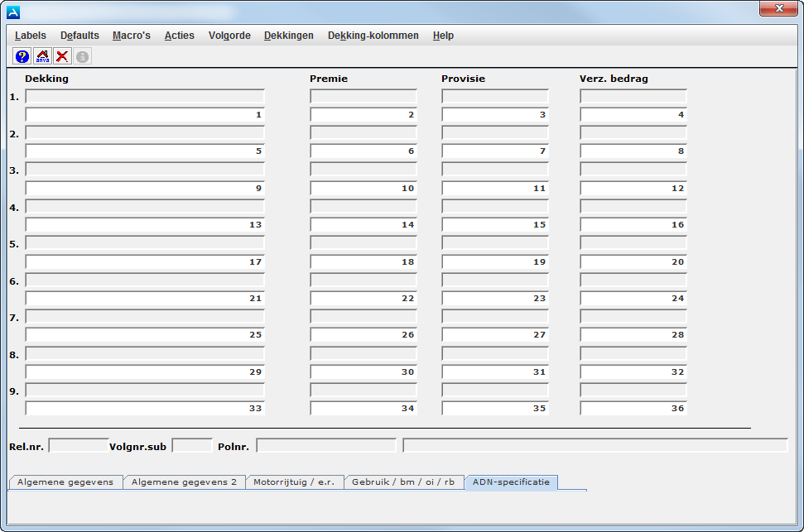The image size is (804, 532).
Task: Open the Acties menu
Action: pyautogui.click(x=179, y=36)
